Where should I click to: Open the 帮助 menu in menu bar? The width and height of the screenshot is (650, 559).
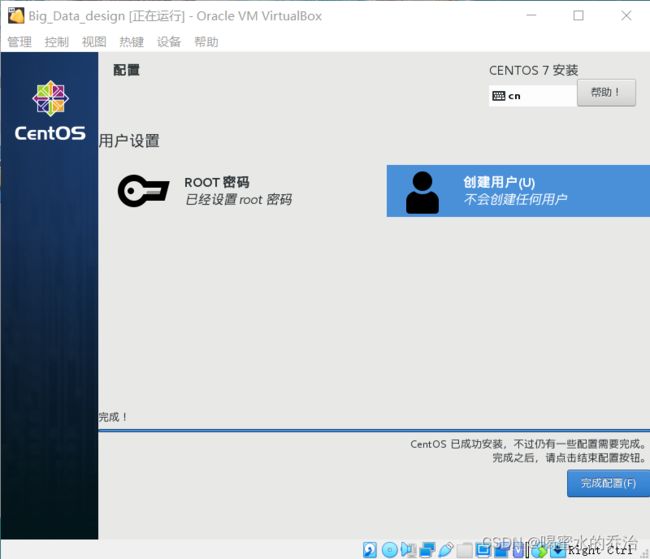click(206, 41)
